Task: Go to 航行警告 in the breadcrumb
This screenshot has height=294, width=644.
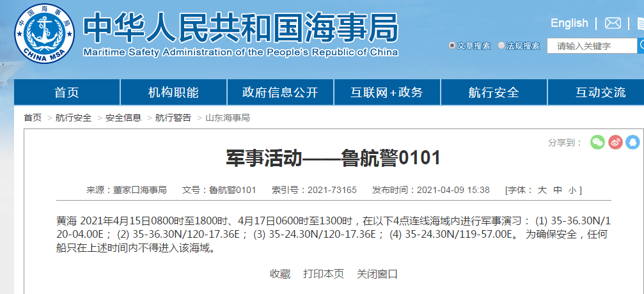Action: tap(173, 118)
